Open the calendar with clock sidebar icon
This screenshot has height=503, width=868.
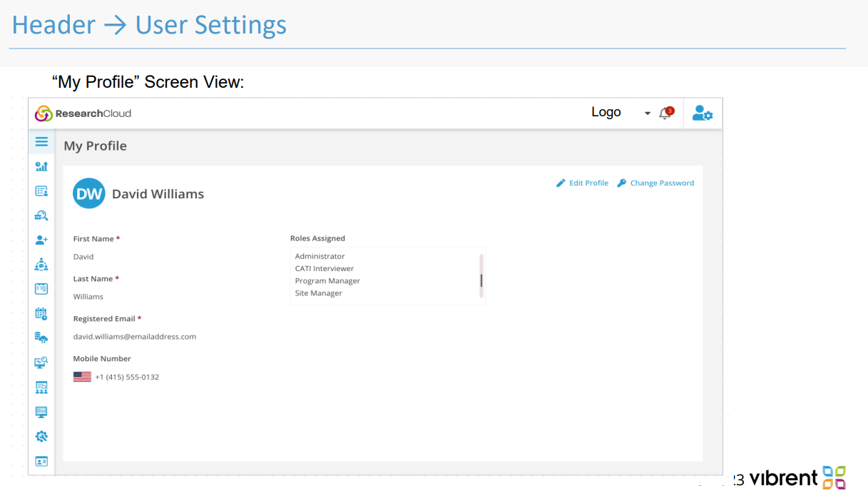tap(41, 313)
